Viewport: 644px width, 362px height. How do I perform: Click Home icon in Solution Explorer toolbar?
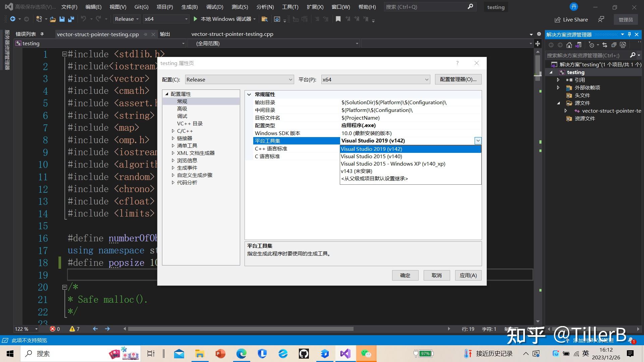click(x=569, y=45)
